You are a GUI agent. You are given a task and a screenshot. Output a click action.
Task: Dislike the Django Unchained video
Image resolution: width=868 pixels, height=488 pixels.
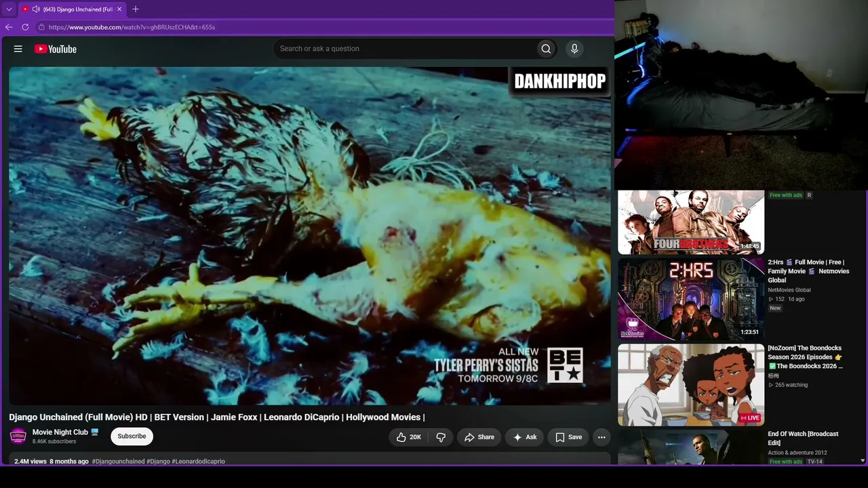(x=441, y=437)
